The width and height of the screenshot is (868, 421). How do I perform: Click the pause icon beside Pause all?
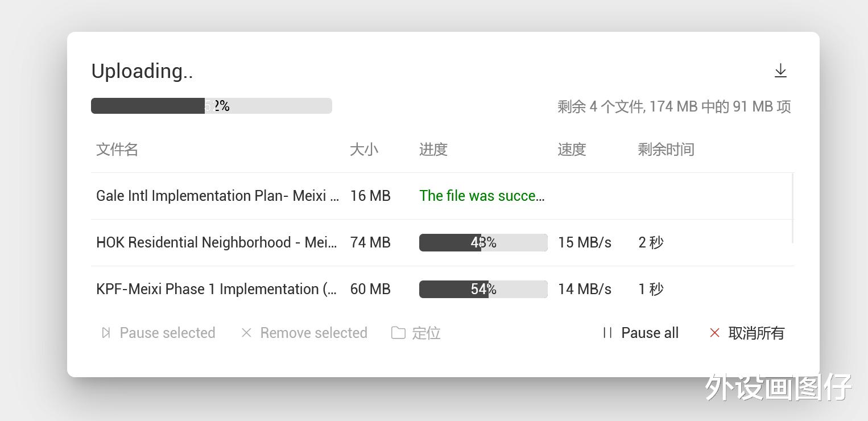(606, 333)
